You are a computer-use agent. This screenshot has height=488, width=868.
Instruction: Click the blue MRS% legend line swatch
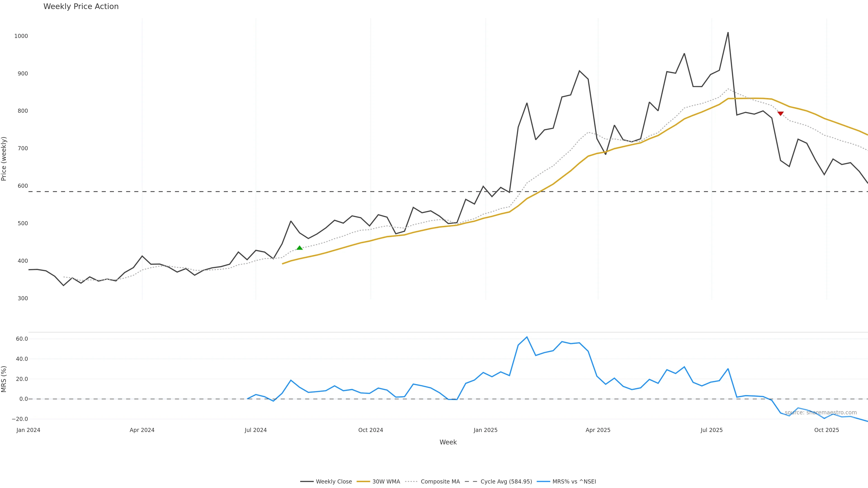tap(543, 482)
